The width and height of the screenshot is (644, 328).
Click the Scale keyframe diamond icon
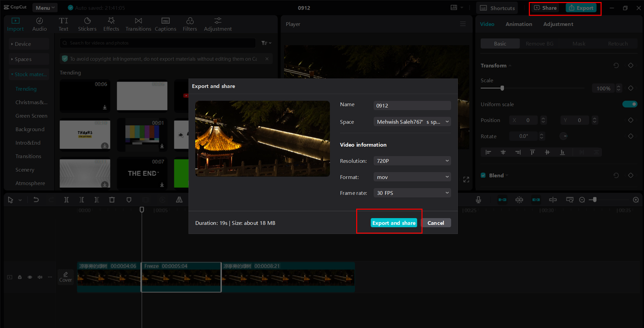(x=630, y=88)
